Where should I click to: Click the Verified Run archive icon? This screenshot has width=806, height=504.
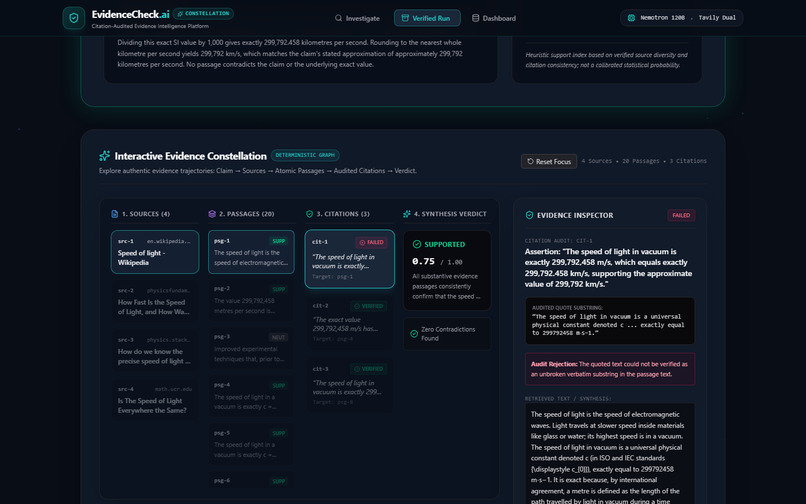pyautogui.click(x=405, y=18)
